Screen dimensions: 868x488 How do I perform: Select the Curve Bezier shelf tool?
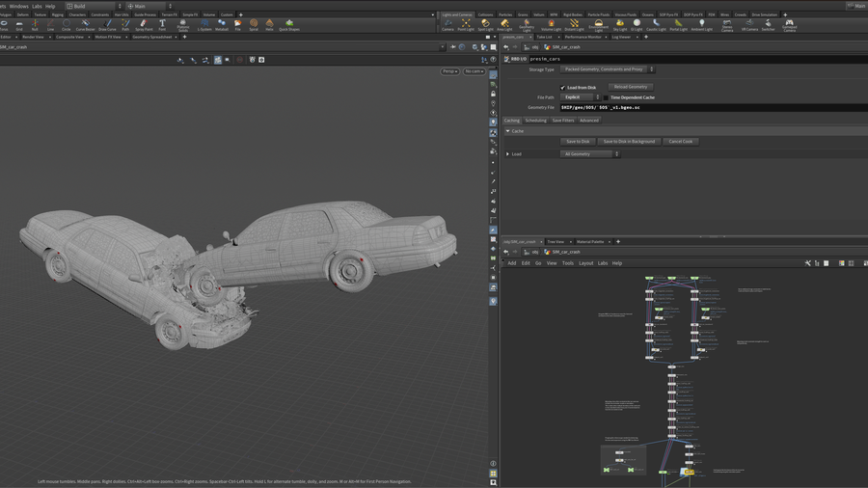coord(85,24)
